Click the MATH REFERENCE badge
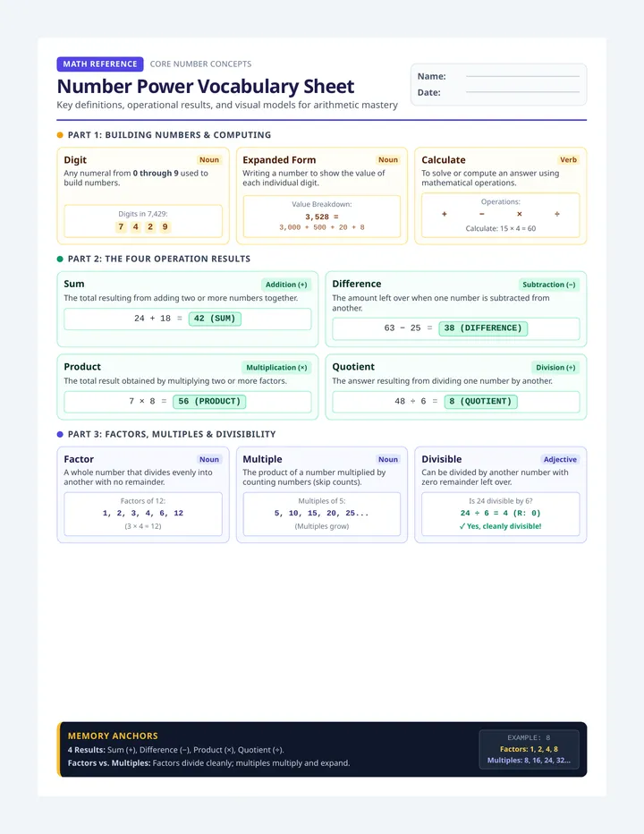644x834 pixels. [x=100, y=64]
